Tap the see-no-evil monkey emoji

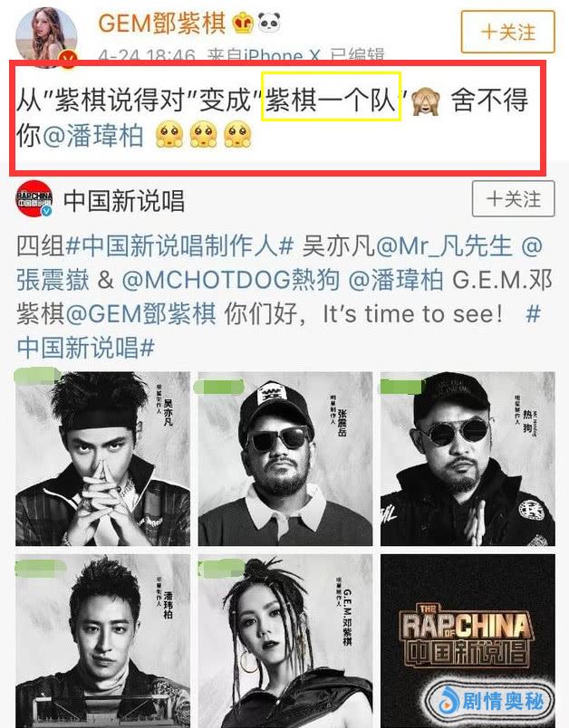tap(425, 101)
